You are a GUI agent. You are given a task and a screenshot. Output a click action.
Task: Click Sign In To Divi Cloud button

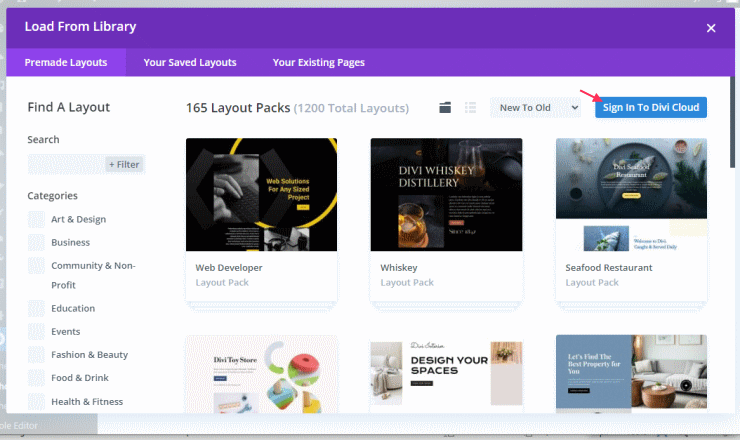coord(651,108)
